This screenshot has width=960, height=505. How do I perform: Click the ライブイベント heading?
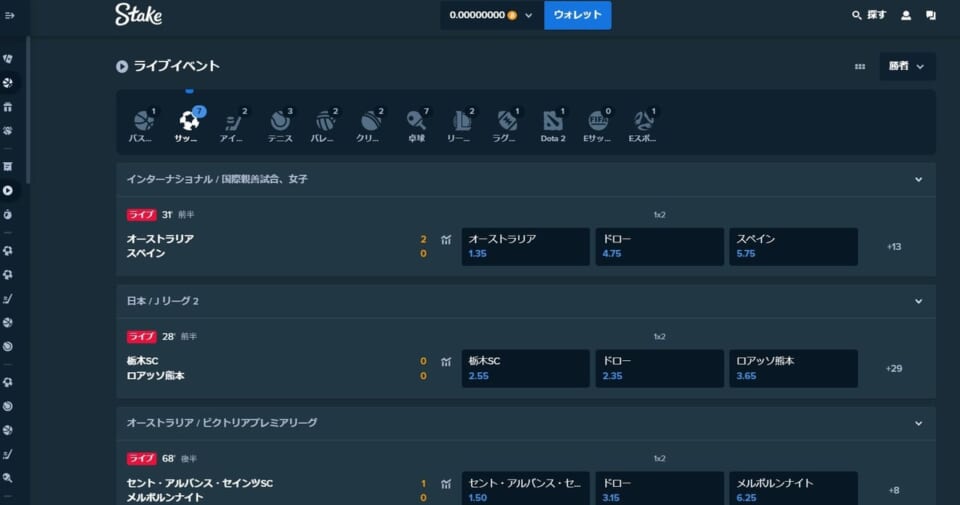click(176, 66)
